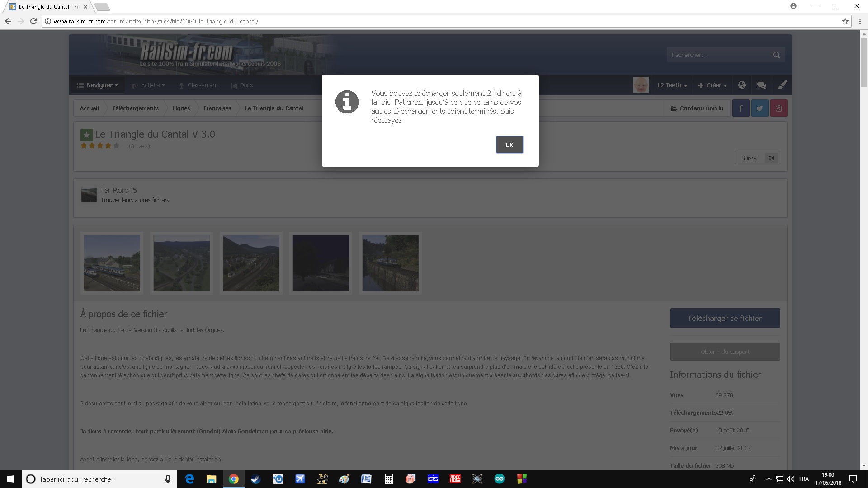868x488 pixels.
Task: Expand the Naviguer dropdown menu
Action: click(x=98, y=85)
